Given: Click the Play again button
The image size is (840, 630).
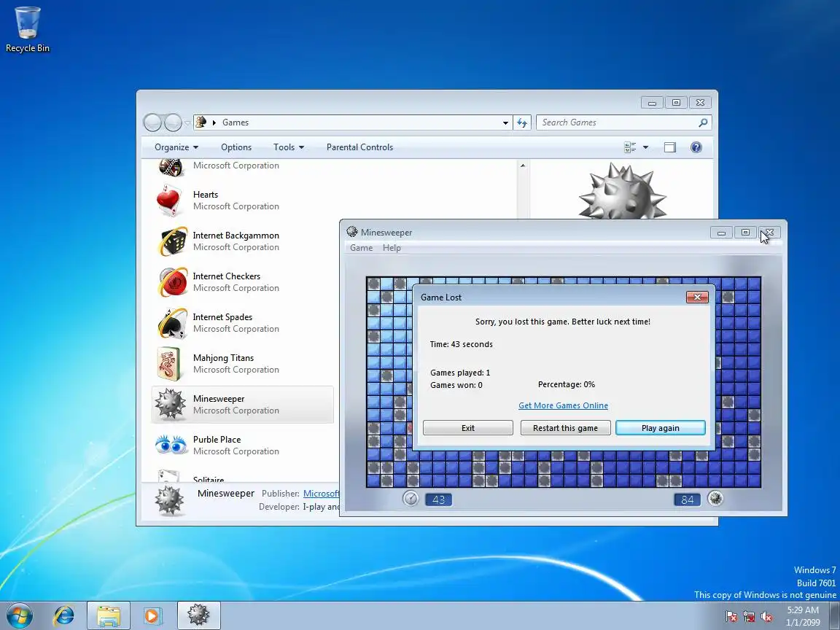Looking at the screenshot, I should click(x=661, y=428).
